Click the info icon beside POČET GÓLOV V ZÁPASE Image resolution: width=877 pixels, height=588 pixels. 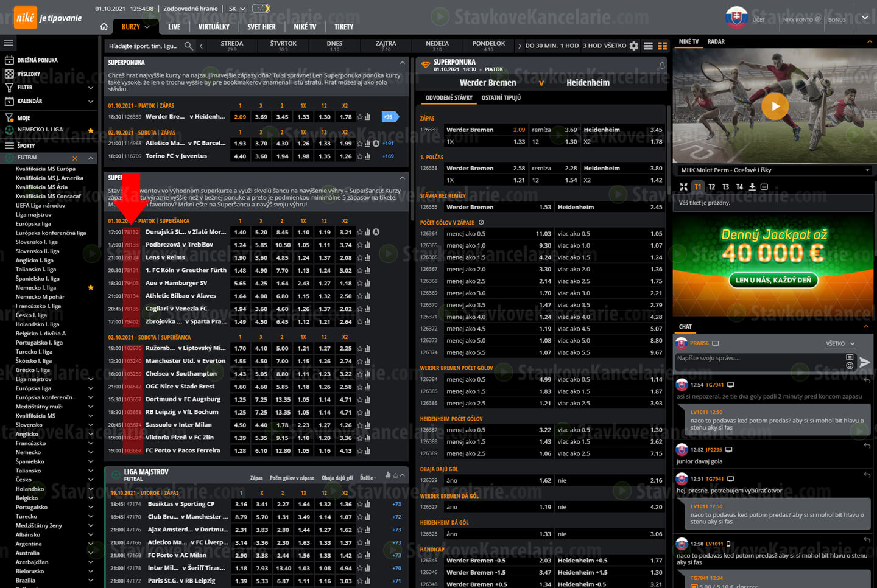coord(481,222)
